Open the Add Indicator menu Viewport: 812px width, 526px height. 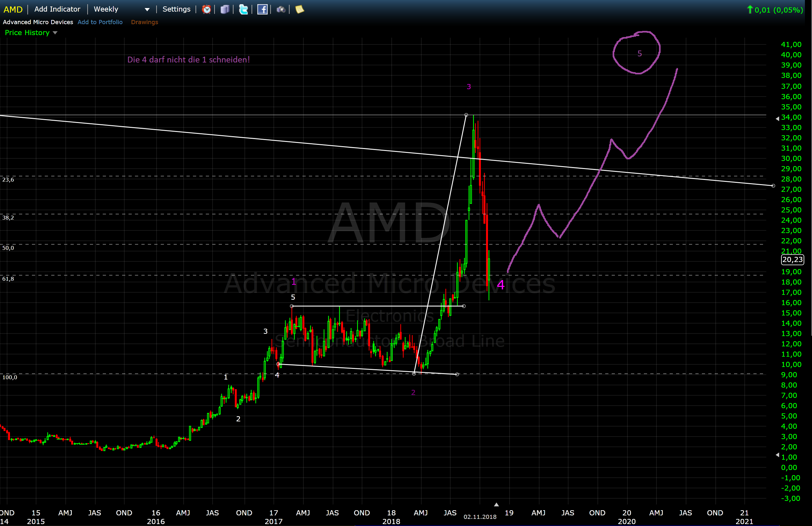pos(57,9)
